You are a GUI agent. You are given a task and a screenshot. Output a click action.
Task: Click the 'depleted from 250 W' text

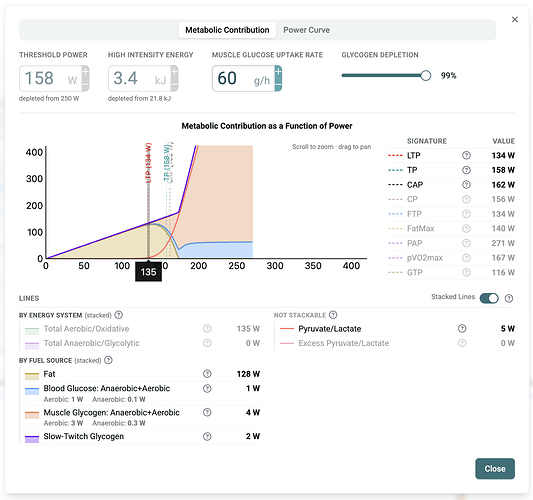pyautogui.click(x=49, y=99)
